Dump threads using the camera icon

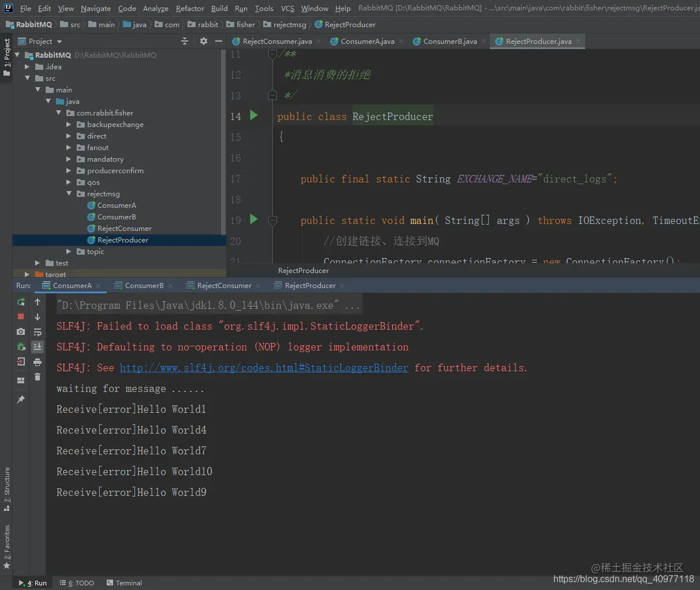point(21,331)
